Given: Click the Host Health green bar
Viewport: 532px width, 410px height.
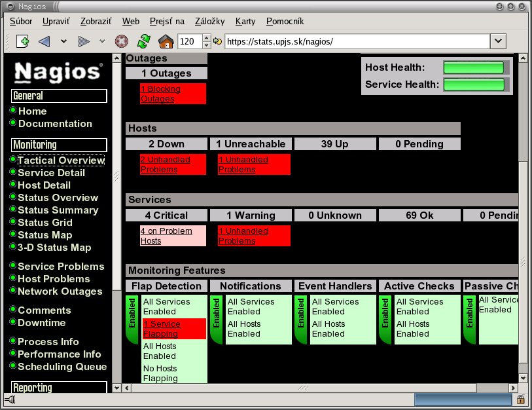Looking at the screenshot, I should tap(474, 67).
